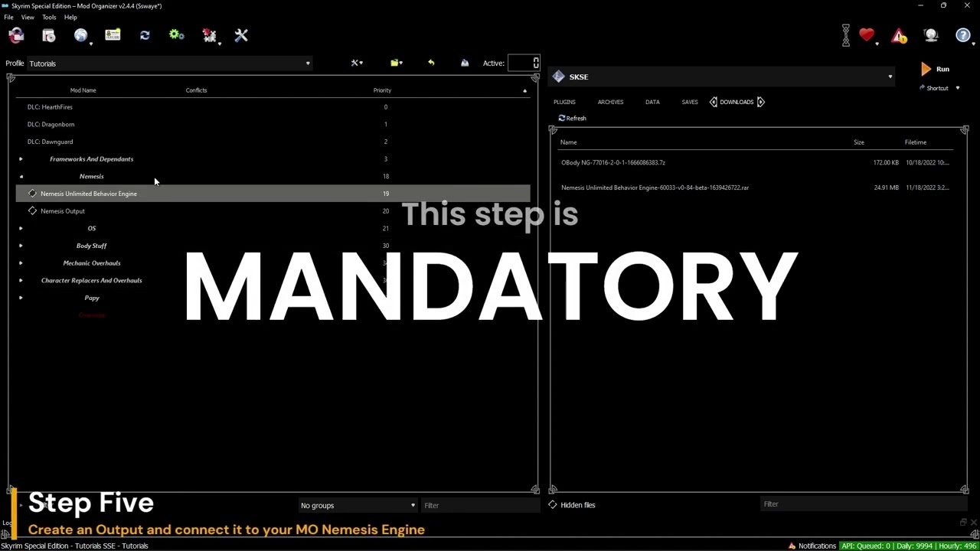
Task: Sort by the Conflicts column header
Action: (196, 90)
